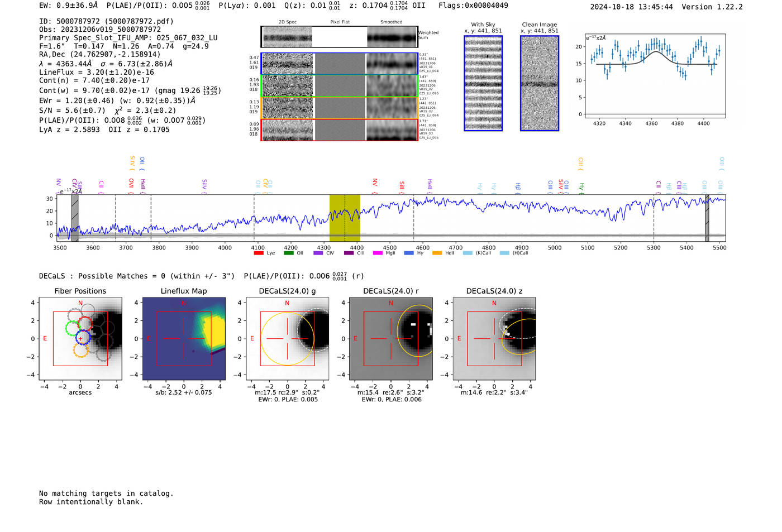Open the Fiber Positions image

pyautogui.click(x=80, y=339)
